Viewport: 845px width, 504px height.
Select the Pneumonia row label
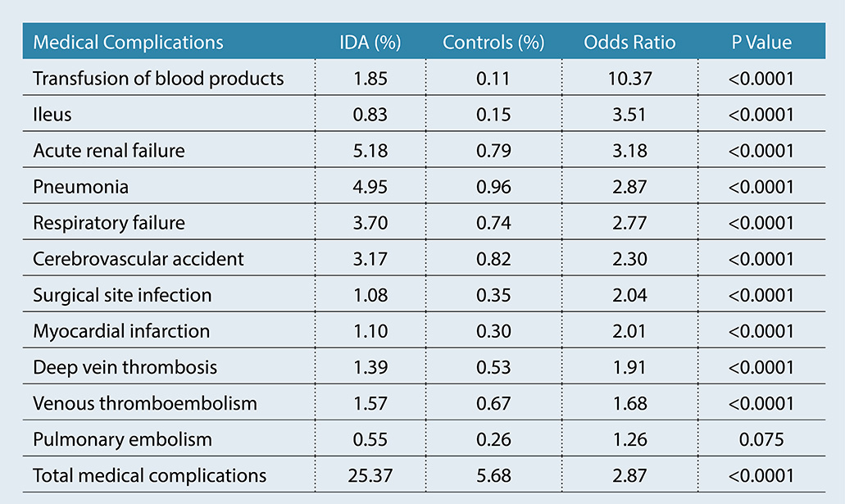pos(81,187)
